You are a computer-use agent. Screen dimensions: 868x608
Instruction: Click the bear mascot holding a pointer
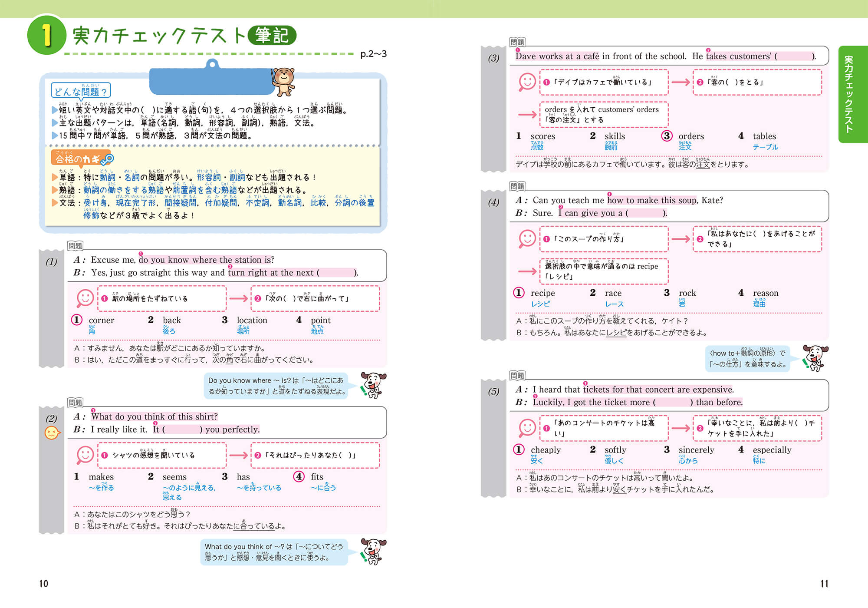coord(284,81)
